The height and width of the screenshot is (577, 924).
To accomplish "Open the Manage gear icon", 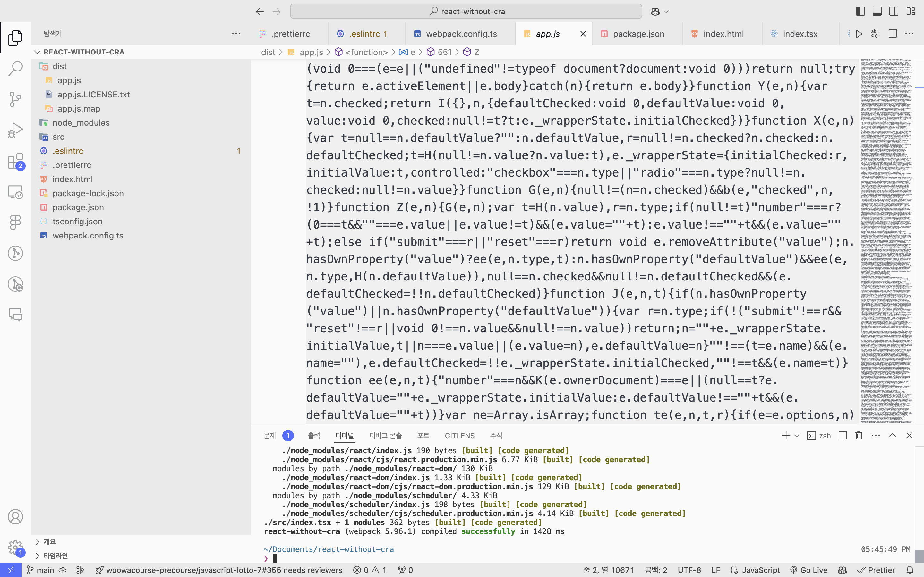I will tap(15, 547).
